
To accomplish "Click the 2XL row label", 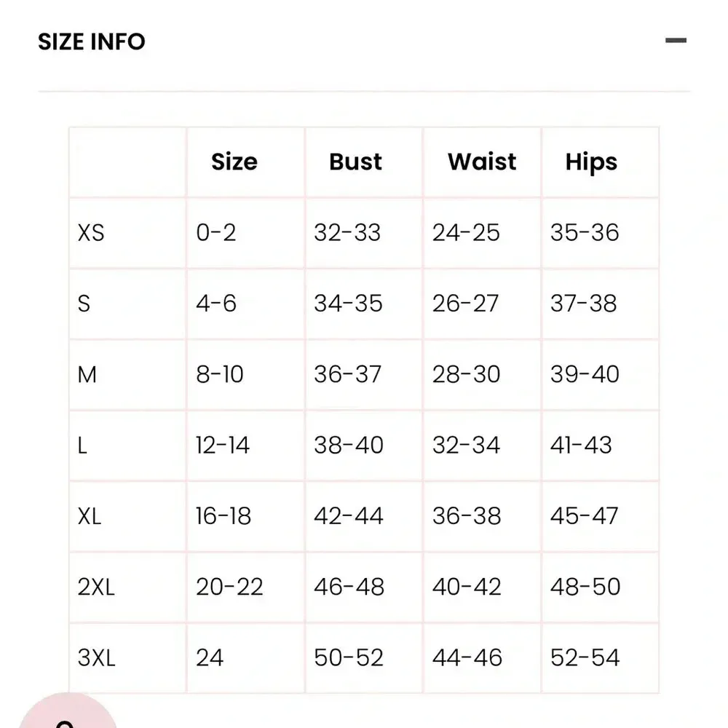I will [96, 587].
